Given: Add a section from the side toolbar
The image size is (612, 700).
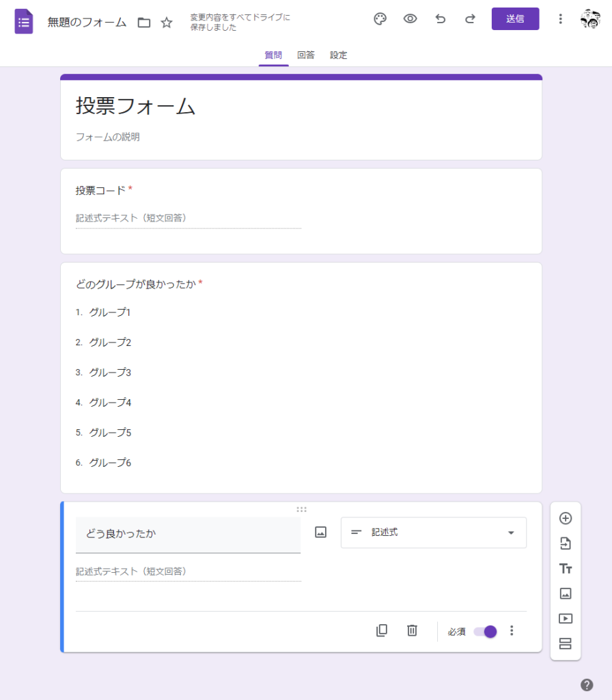Looking at the screenshot, I should (565, 643).
